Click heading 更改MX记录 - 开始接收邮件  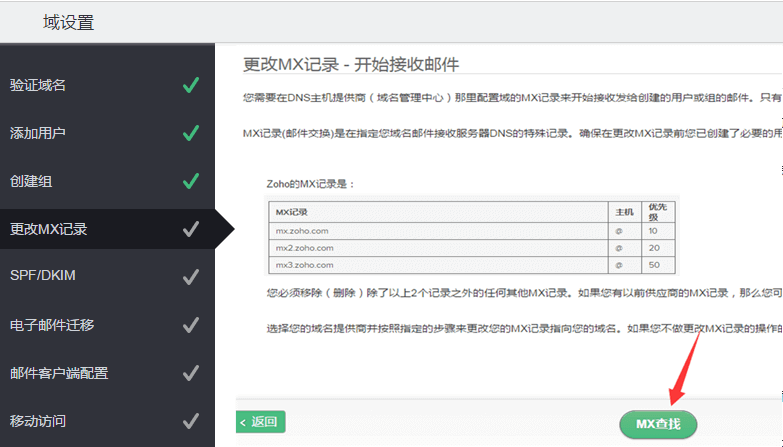[351, 64]
